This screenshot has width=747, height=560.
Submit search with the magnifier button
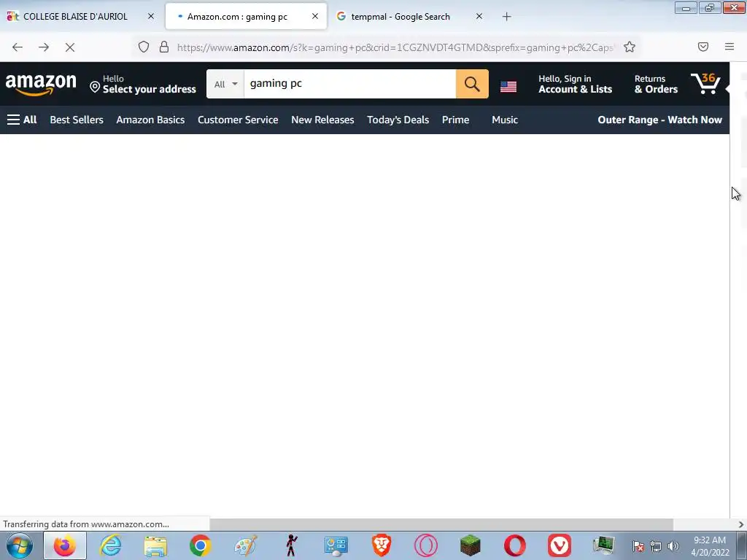pyautogui.click(x=472, y=84)
